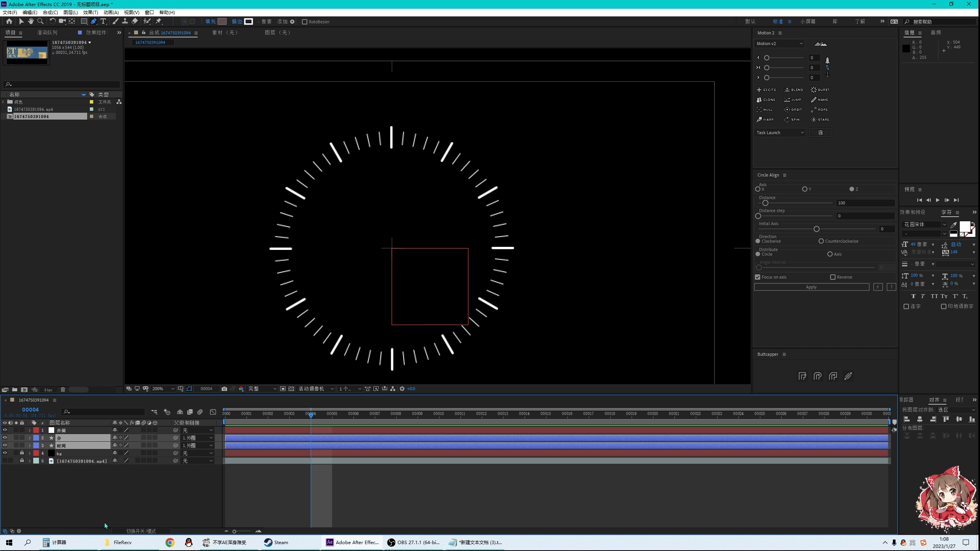This screenshot has height=551, width=980.
Task: Hide the 外圈 layer eye toggle
Action: 5,430
